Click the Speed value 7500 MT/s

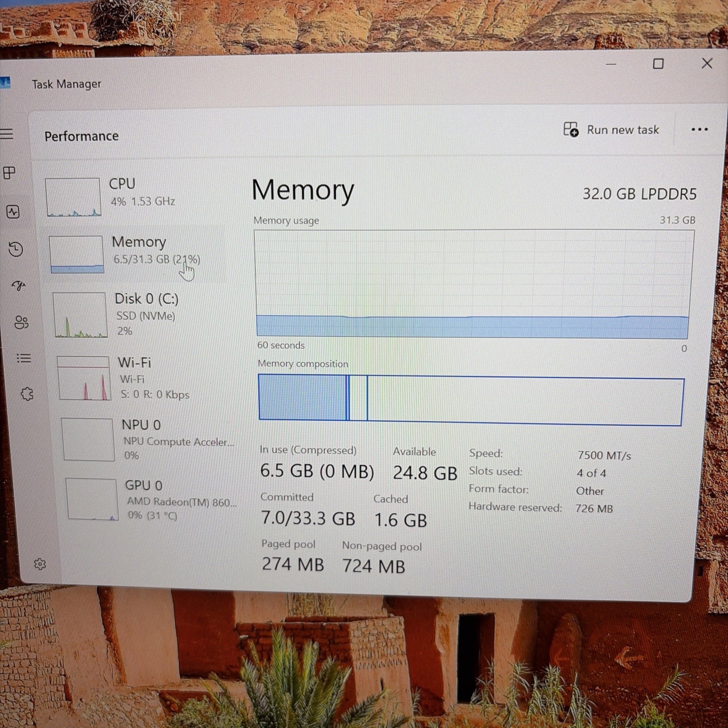[604, 455]
